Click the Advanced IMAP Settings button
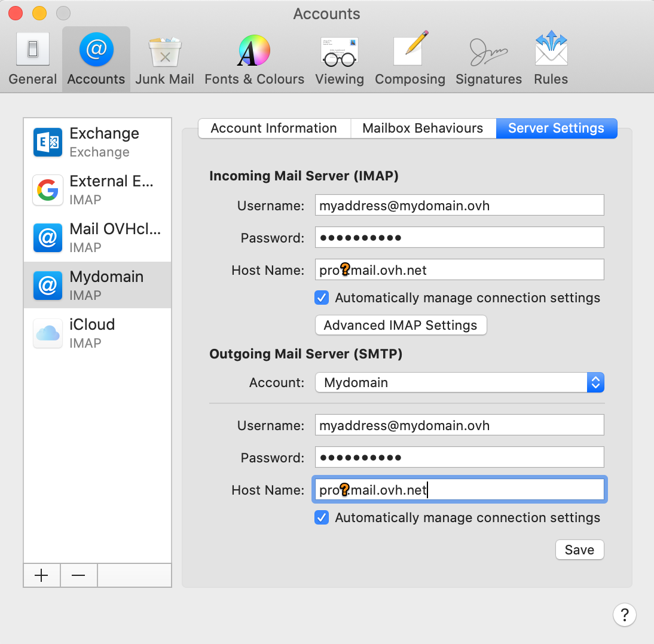This screenshot has height=644, width=654. coord(401,325)
